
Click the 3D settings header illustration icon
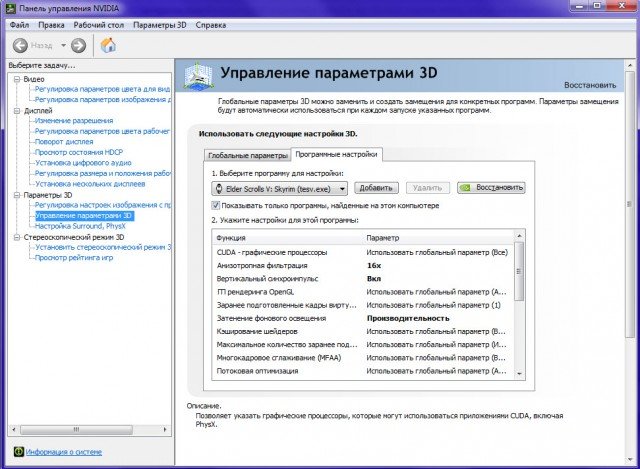198,76
